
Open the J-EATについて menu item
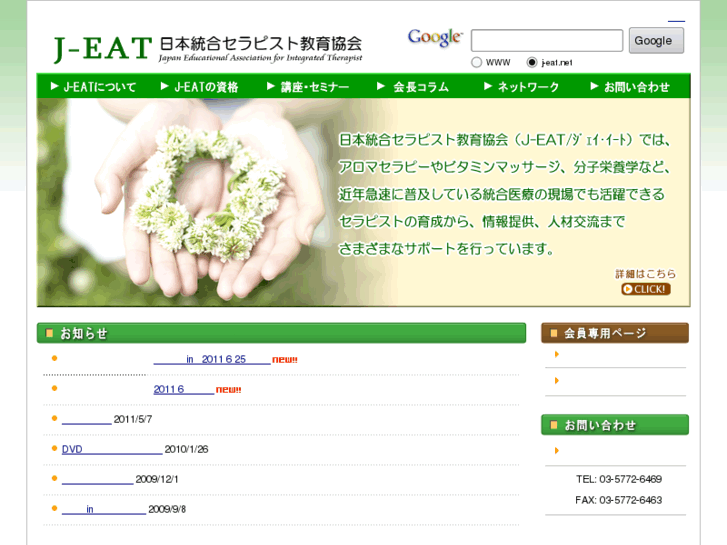(93, 87)
